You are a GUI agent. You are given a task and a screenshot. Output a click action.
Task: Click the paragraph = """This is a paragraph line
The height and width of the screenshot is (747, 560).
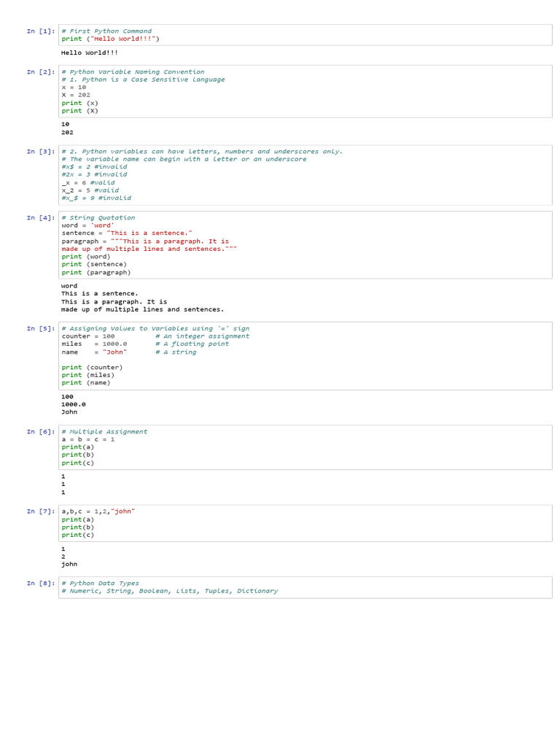pyautogui.click(x=145, y=241)
